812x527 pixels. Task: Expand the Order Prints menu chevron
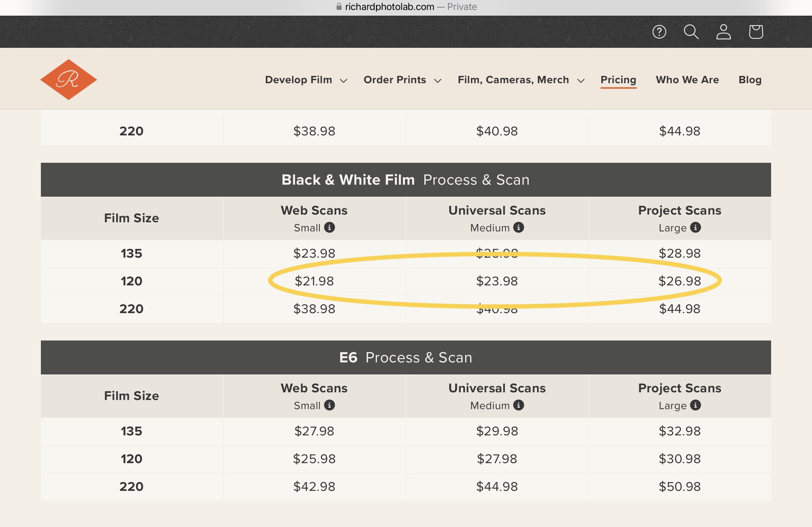(x=438, y=81)
